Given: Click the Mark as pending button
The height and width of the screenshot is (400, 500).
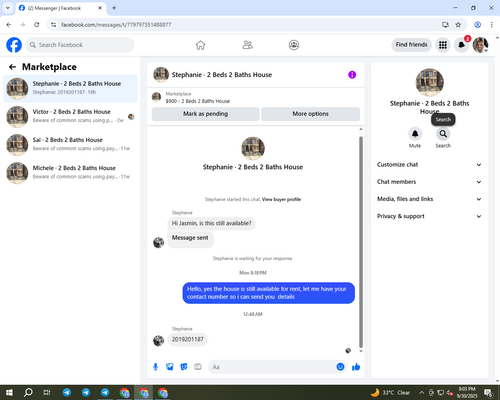Looking at the screenshot, I should pyautogui.click(x=205, y=114).
